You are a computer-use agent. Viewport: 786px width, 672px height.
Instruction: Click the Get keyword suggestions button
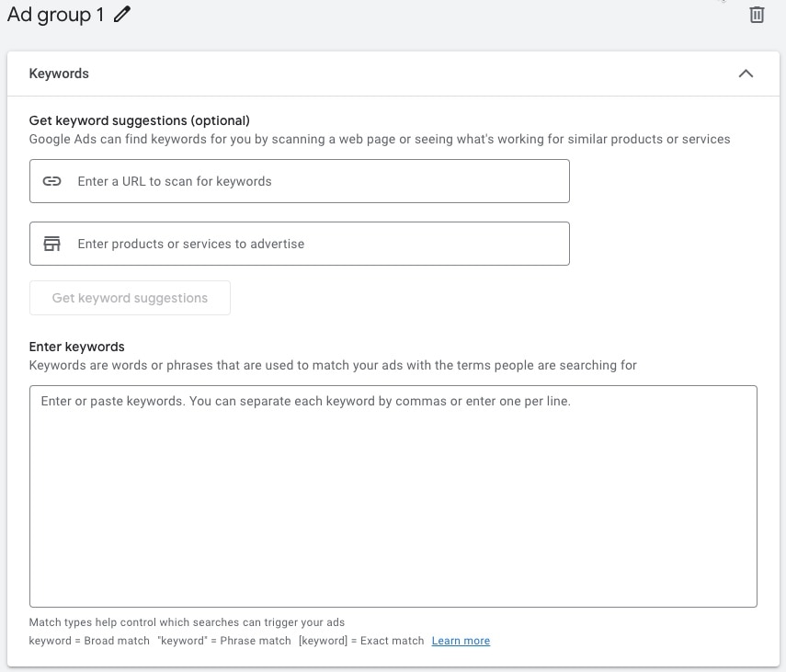click(x=130, y=298)
